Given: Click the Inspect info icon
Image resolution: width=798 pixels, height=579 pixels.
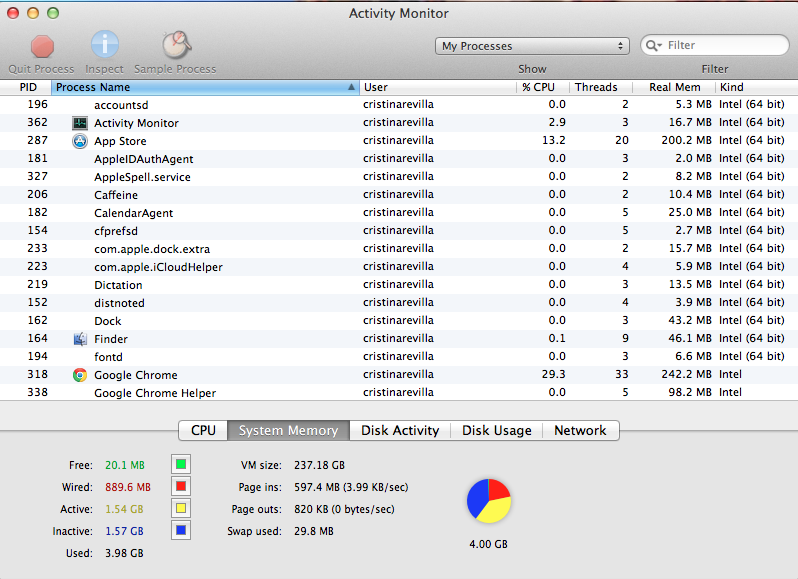Looking at the screenshot, I should [x=104, y=45].
